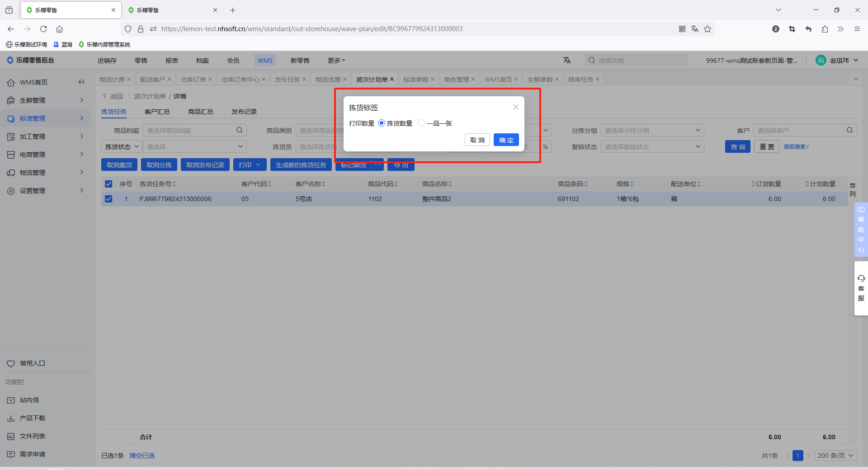Image resolution: width=868 pixels, height=470 pixels.
Task: Switch to 客户汇总 tab
Action: click(157, 112)
